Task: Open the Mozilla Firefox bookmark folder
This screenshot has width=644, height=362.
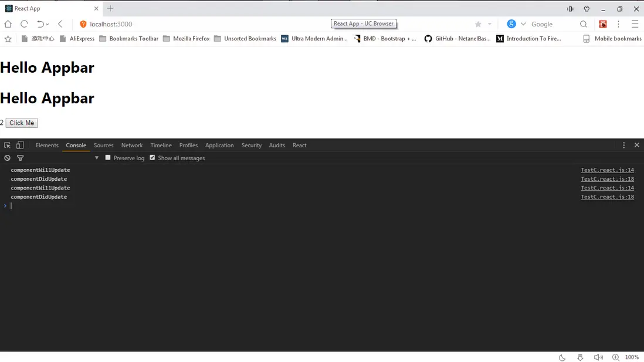Action: tap(187, 39)
